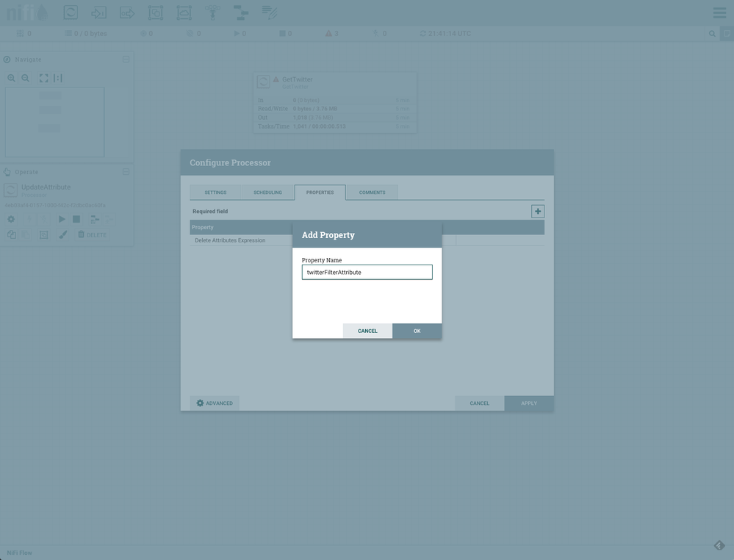Click the plus add property button
734x560 pixels.
[x=538, y=211]
